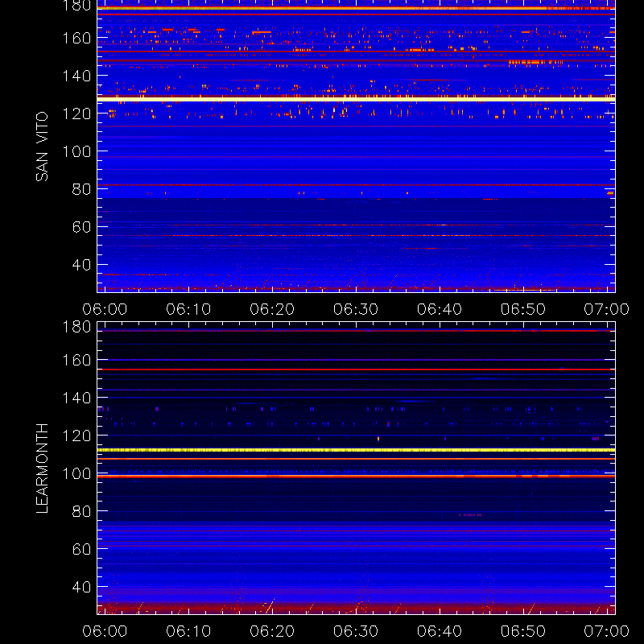Click 06:30 time label below San Vito plot
Screen dimensions: 644x644
[x=356, y=309]
